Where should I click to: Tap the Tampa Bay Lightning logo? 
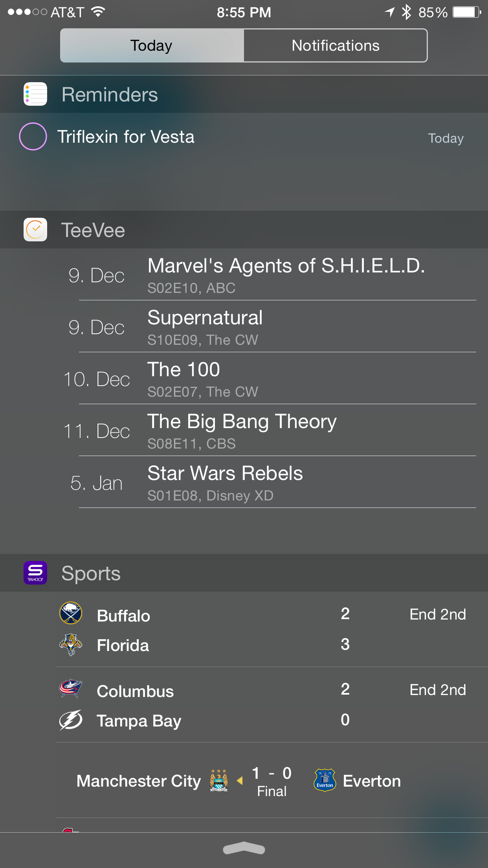click(71, 720)
